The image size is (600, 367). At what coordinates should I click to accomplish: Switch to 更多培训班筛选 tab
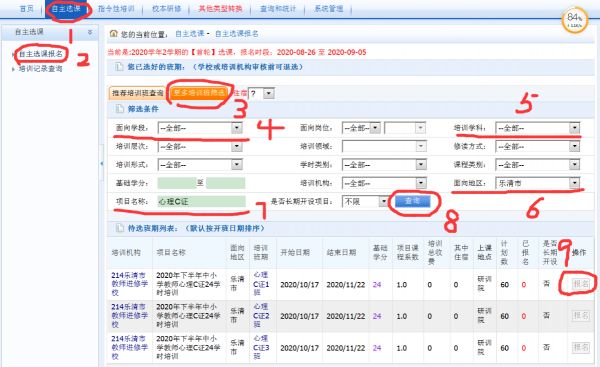click(x=199, y=93)
